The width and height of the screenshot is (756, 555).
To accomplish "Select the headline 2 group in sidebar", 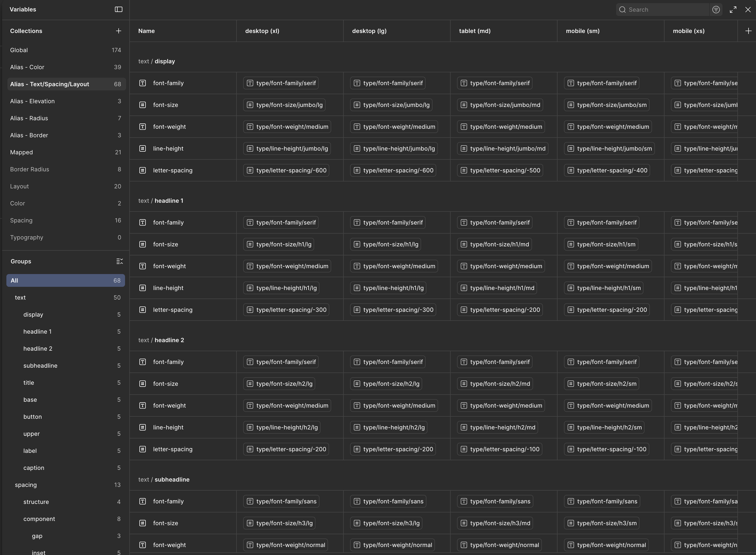I will pyautogui.click(x=66, y=348).
